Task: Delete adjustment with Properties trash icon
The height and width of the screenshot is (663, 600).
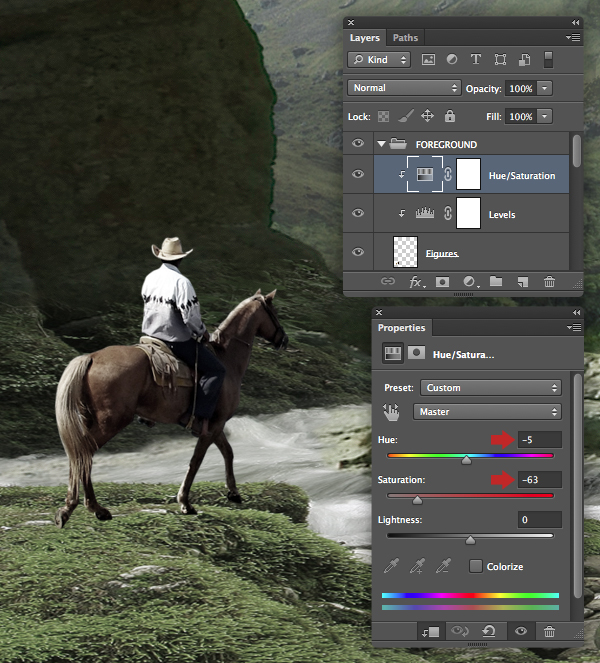Action: click(x=549, y=632)
